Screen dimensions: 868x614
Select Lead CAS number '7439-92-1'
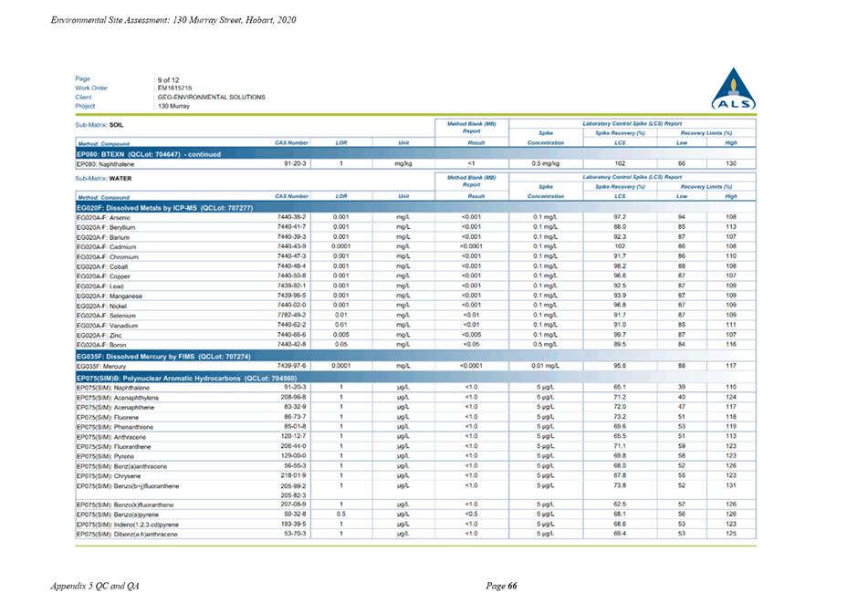[x=292, y=286]
